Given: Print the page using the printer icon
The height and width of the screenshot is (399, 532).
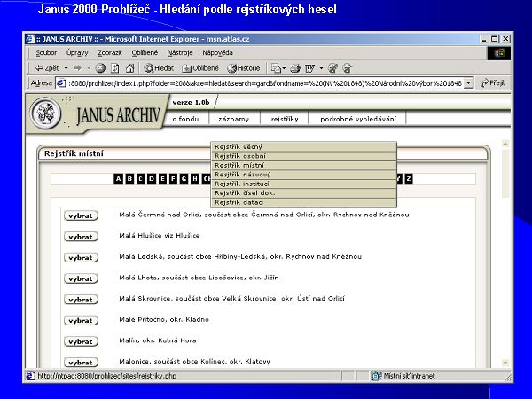Looking at the screenshot, I should point(295,68).
